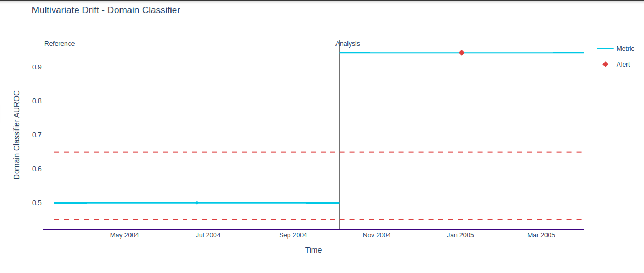Click the lower red dashed threshold line
The width and height of the screenshot is (644, 273).
[x=219, y=220]
